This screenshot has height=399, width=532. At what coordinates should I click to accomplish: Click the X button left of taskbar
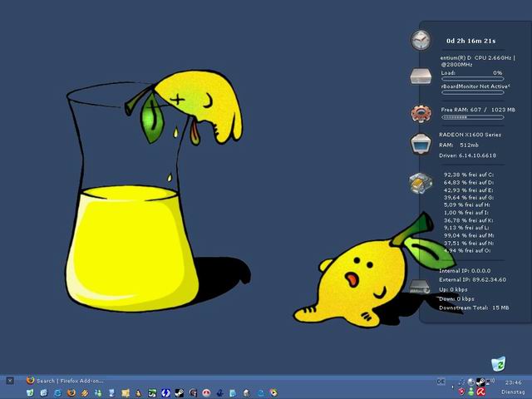coord(10,381)
